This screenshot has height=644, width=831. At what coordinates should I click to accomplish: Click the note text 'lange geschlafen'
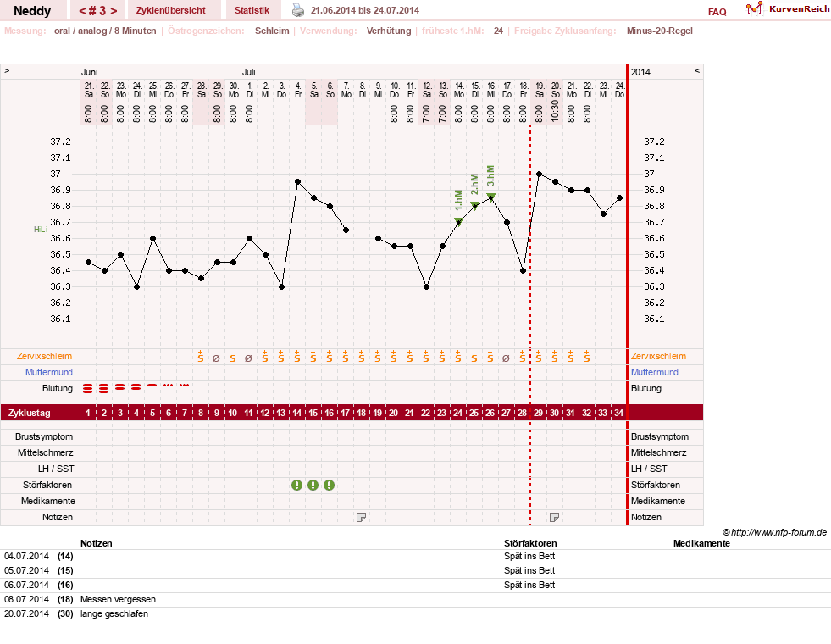tap(114, 613)
